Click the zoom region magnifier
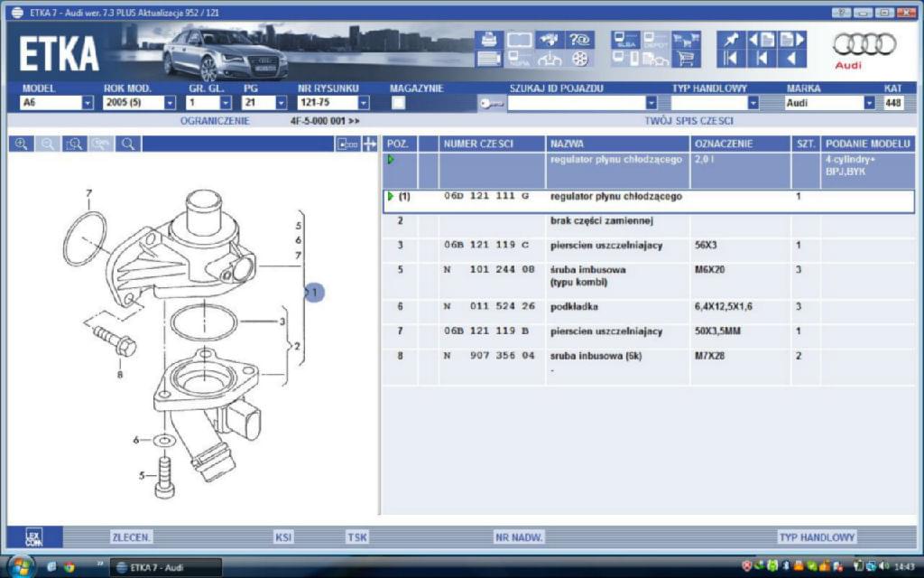924x578 pixels. pyautogui.click(x=74, y=144)
